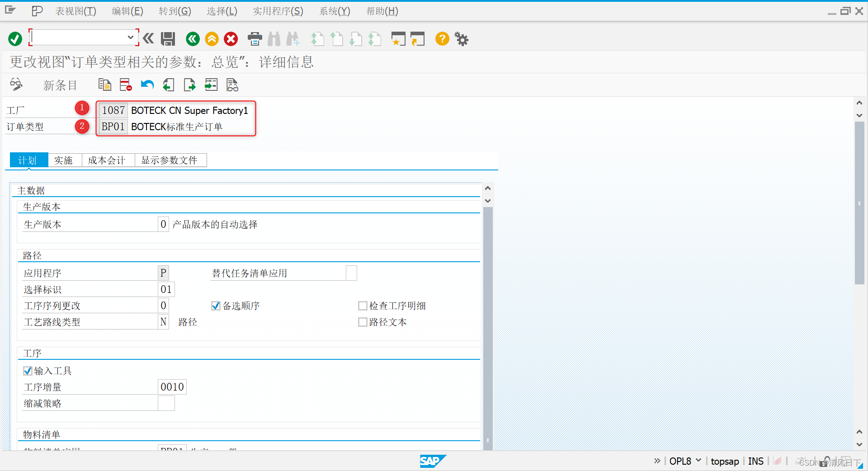The width and height of the screenshot is (868, 471).
Task: Open the yellow Help question-mark icon
Action: [442, 39]
